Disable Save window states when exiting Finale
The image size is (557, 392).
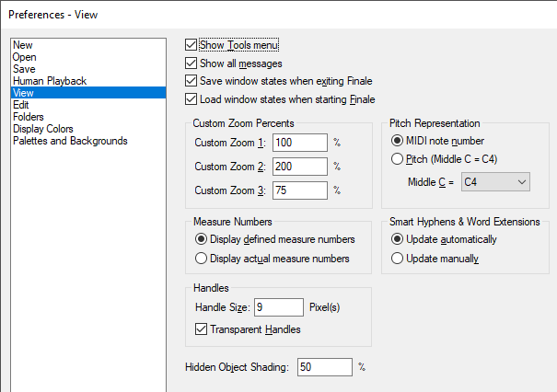pos(191,81)
